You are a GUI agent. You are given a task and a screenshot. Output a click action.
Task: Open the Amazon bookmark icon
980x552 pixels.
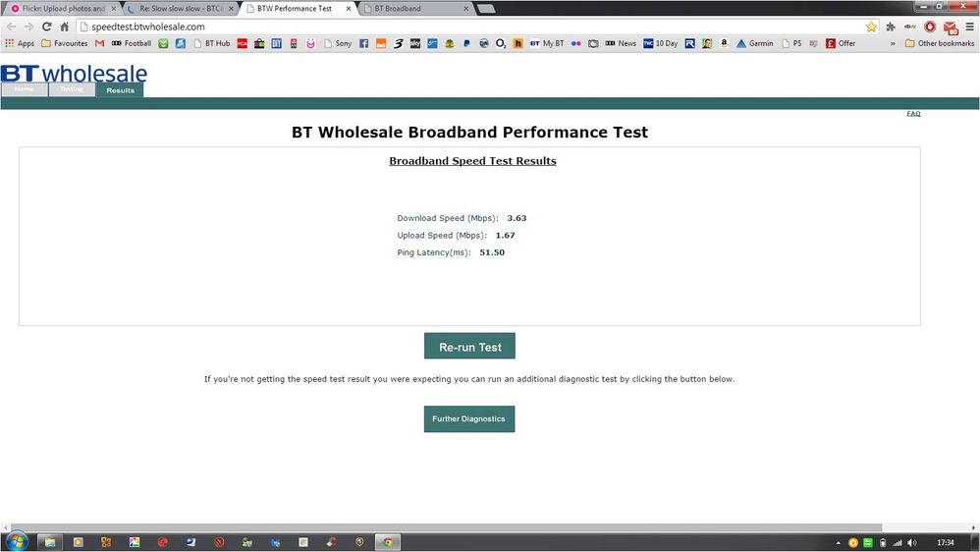click(724, 43)
